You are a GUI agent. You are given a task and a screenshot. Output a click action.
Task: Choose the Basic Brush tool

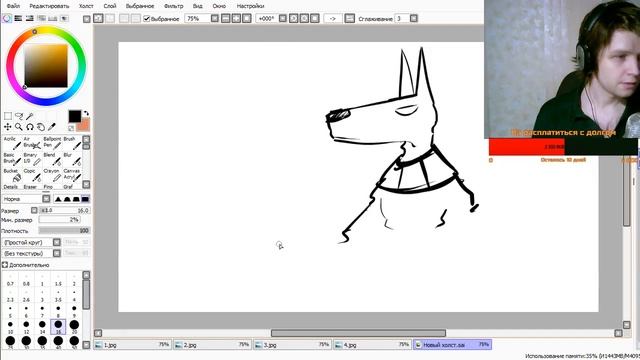point(11,159)
